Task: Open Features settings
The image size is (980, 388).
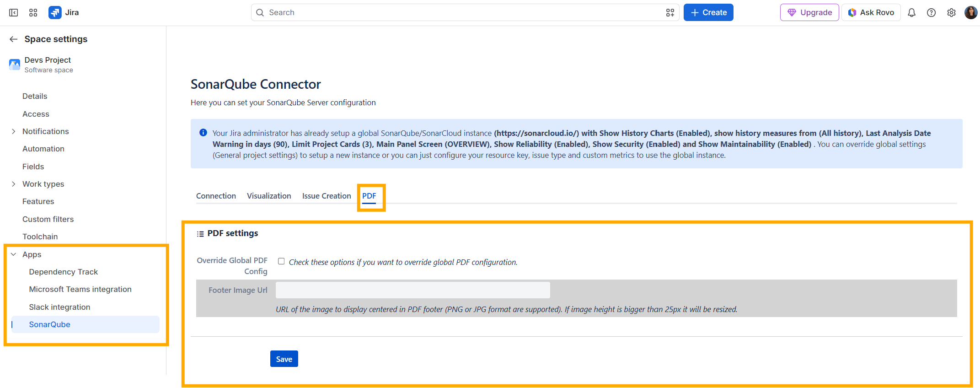Action: (x=38, y=201)
